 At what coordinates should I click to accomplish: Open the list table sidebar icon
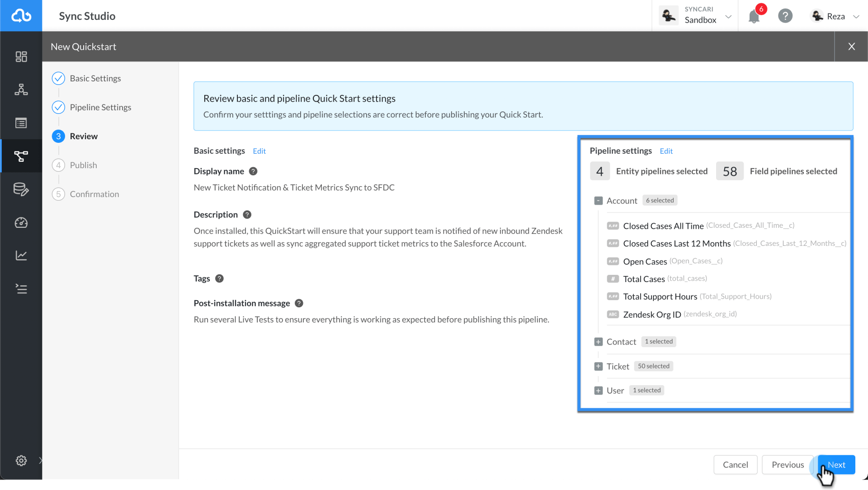[21, 123]
